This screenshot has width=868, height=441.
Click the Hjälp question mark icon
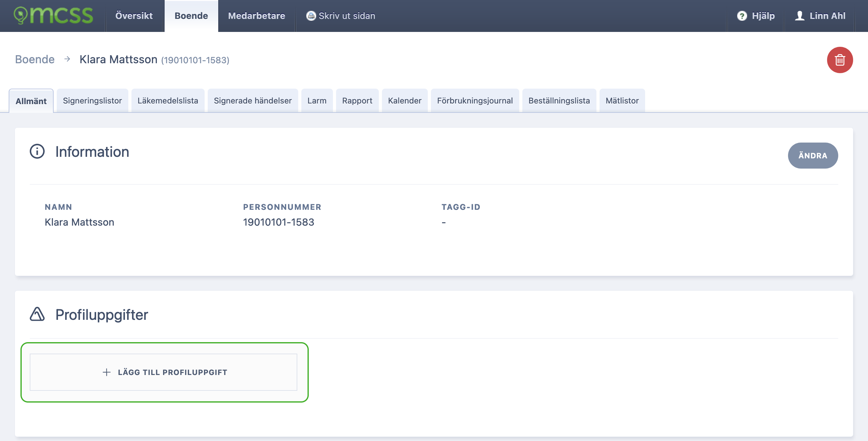tap(742, 16)
